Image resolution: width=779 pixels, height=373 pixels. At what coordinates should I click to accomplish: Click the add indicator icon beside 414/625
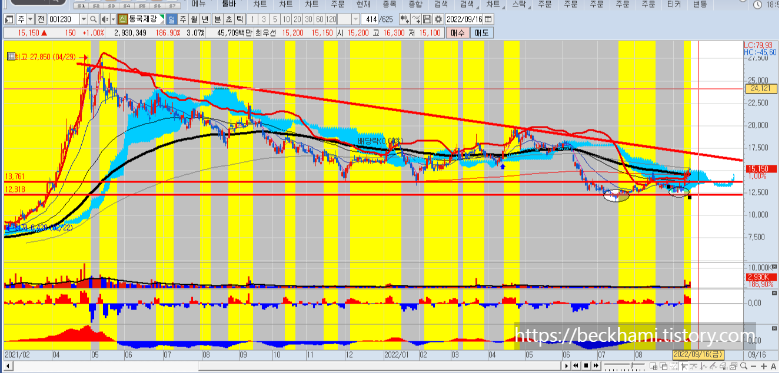[404, 19]
